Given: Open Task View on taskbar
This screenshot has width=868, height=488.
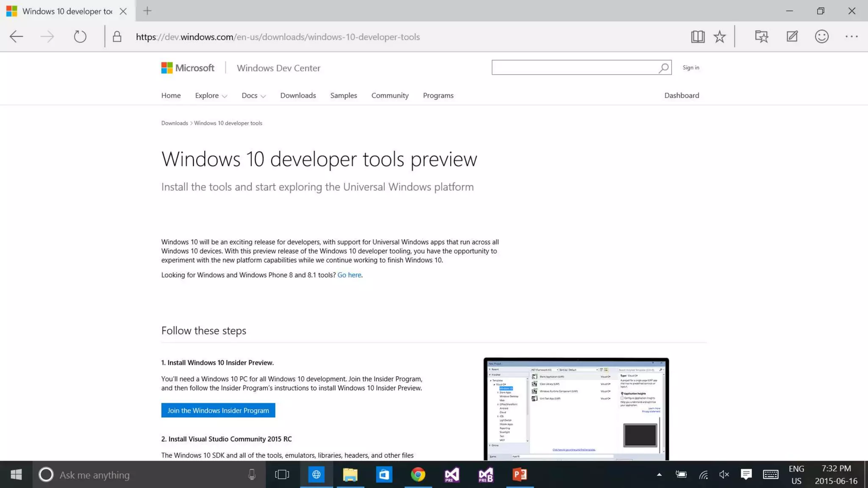Looking at the screenshot, I should (x=282, y=474).
